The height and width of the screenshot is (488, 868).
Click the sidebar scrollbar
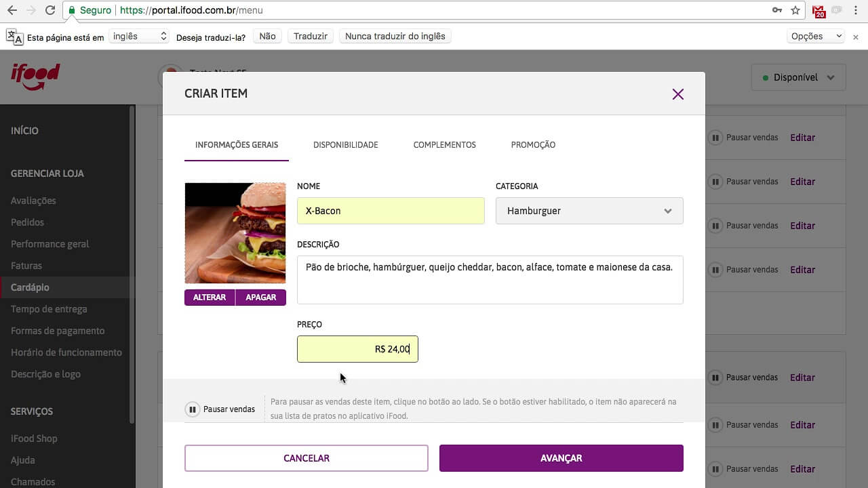click(x=132, y=264)
